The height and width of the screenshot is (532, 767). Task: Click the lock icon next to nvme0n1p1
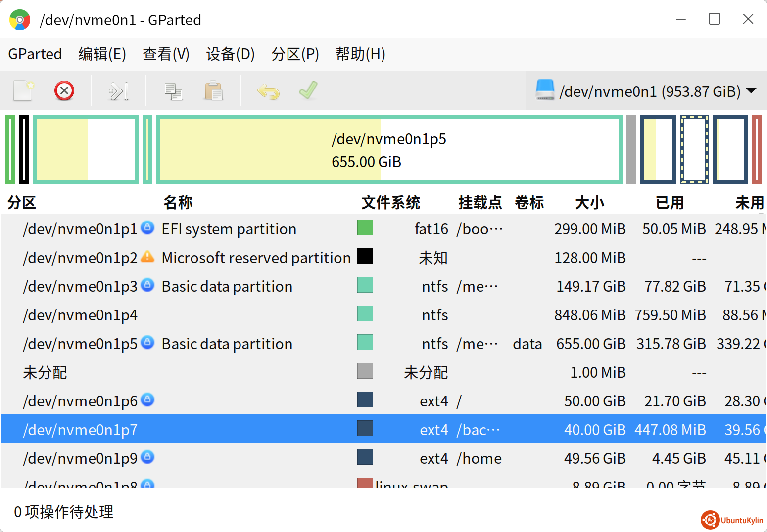[147, 227]
